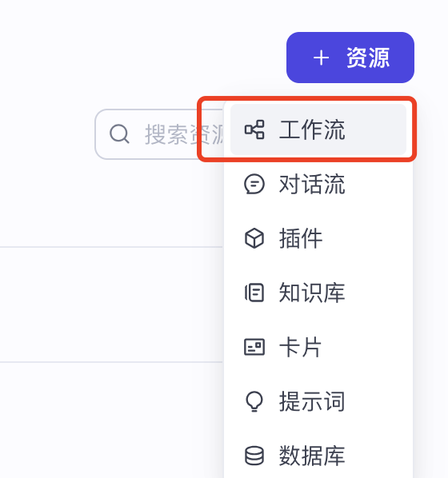The width and height of the screenshot is (448, 478).
Task: Click the database cylinder icon beside 数据库
Action: (254, 456)
